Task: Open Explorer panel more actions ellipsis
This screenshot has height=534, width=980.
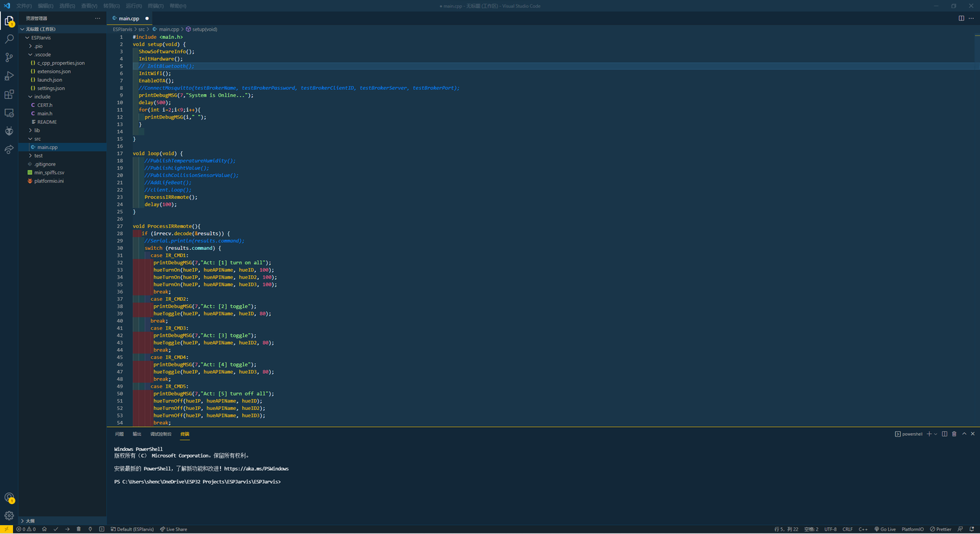Action: [97, 18]
